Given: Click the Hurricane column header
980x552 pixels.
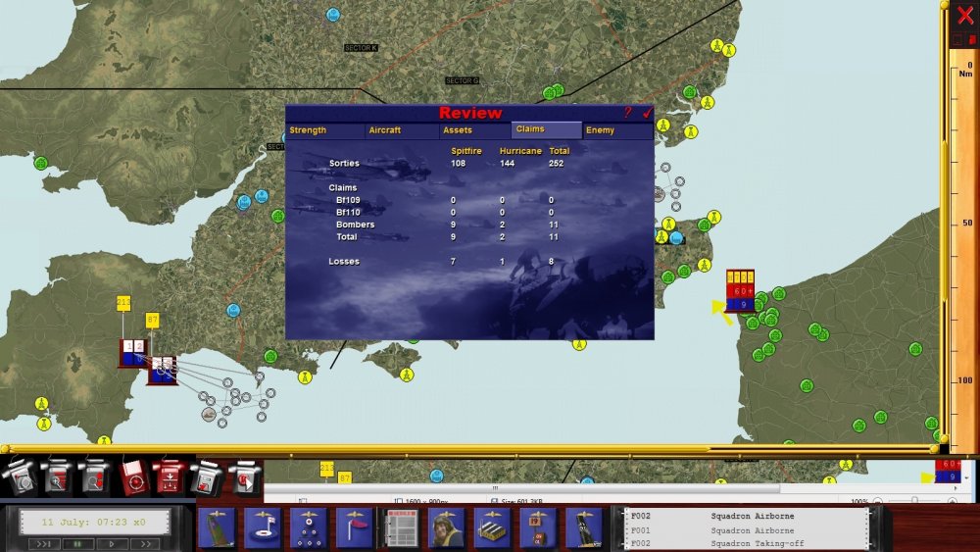Looking at the screenshot, I should coord(520,151).
